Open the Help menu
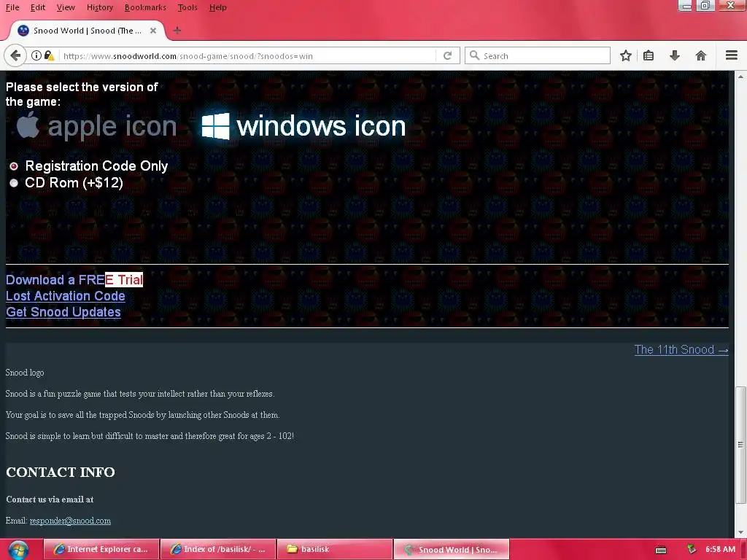Image resolution: width=747 pixels, height=560 pixels. point(217,7)
